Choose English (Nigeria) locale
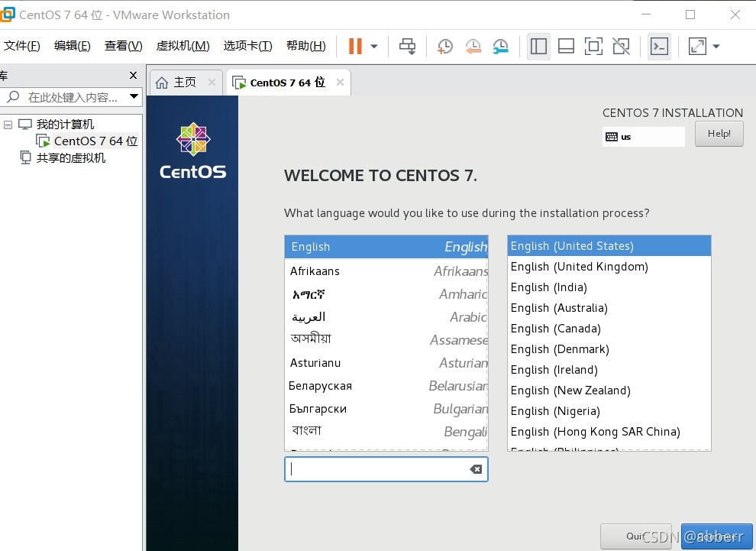The width and height of the screenshot is (756, 551). (609, 411)
